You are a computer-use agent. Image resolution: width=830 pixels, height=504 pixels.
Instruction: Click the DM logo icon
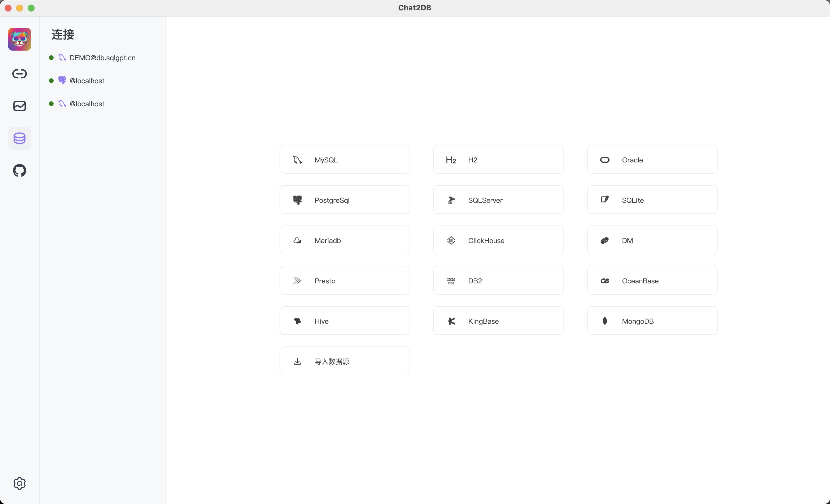(605, 240)
